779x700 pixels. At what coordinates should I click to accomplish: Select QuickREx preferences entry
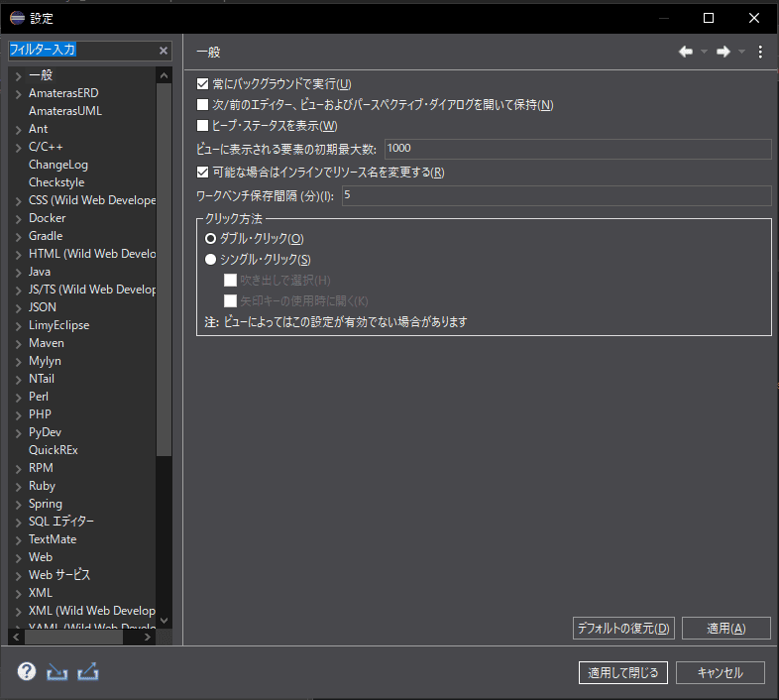coord(54,450)
